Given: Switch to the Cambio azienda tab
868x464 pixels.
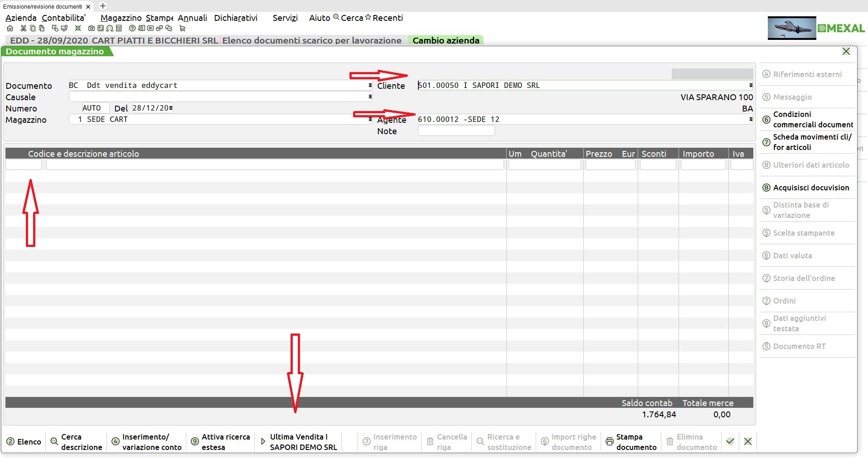Looking at the screenshot, I should click(446, 40).
